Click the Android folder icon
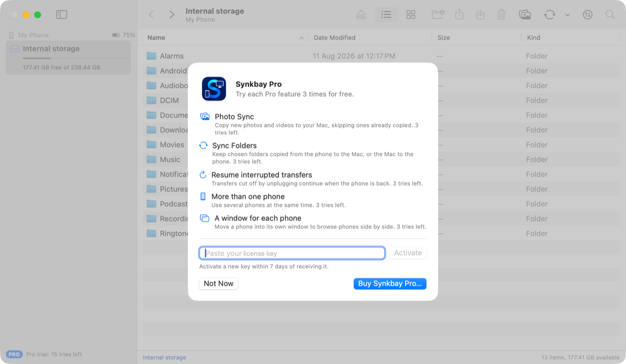 point(152,71)
